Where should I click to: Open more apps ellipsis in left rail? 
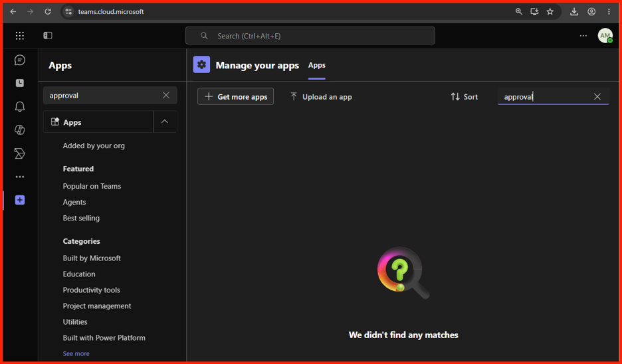click(x=19, y=177)
